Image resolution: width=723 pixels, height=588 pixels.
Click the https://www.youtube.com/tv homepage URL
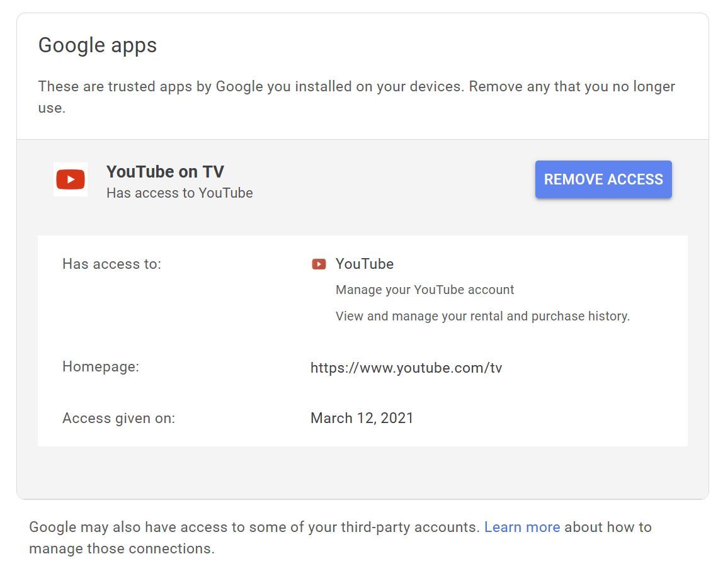pos(406,368)
